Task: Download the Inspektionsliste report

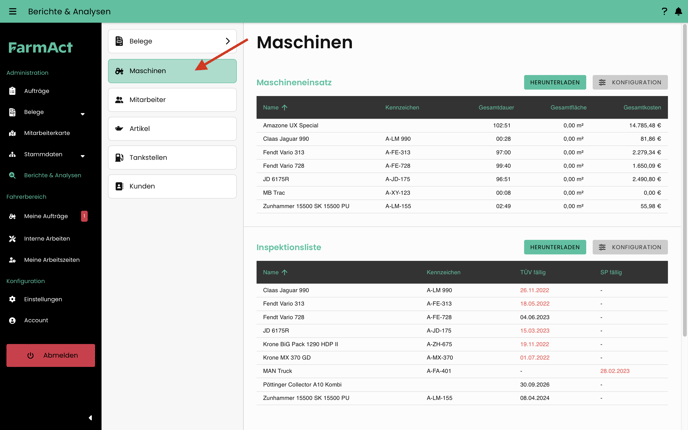Action: coord(555,247)
